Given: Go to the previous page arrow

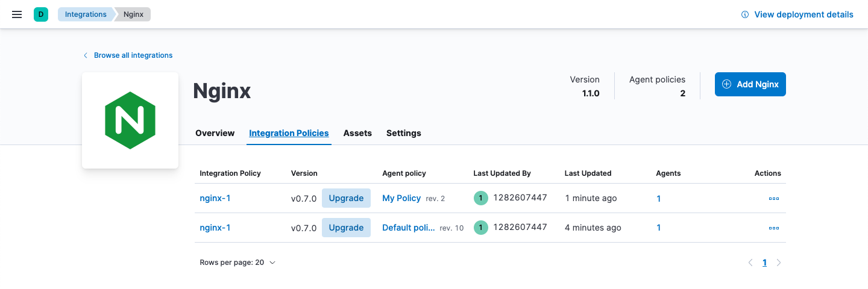Looking at the screenshot, I should (x=750, y=263).
